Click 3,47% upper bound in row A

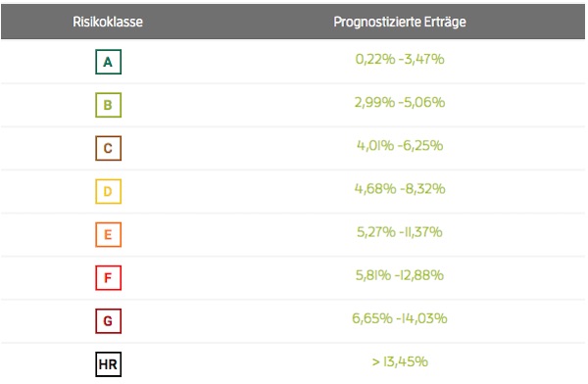[421, 59]
